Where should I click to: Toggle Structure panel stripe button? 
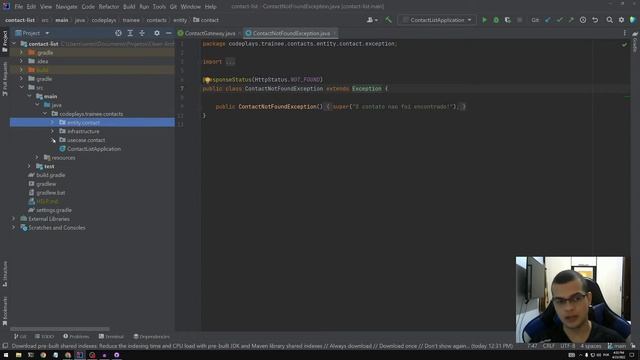click(x=5, y=274)
